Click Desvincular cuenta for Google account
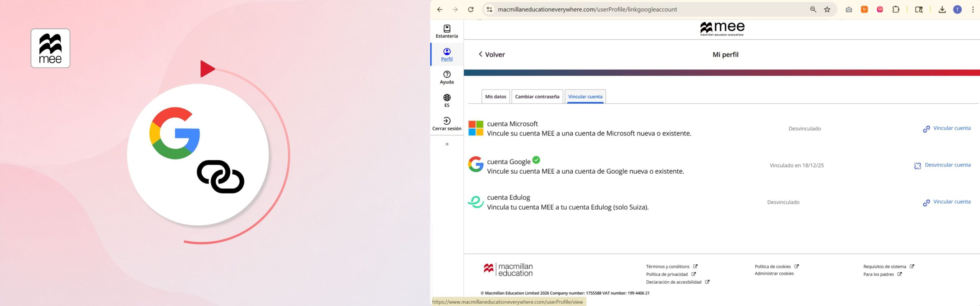Viewport: 980px width, 306px height. pyautogui.click(x=942, y=165)
